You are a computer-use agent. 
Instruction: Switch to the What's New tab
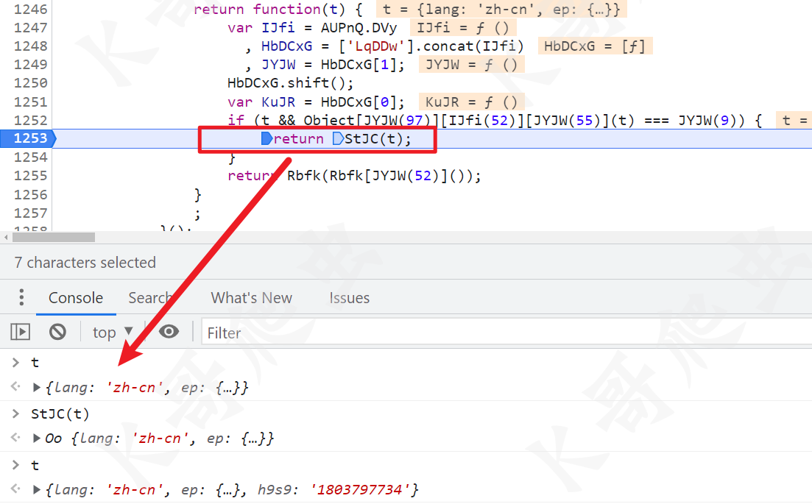[x=251, y=298]
